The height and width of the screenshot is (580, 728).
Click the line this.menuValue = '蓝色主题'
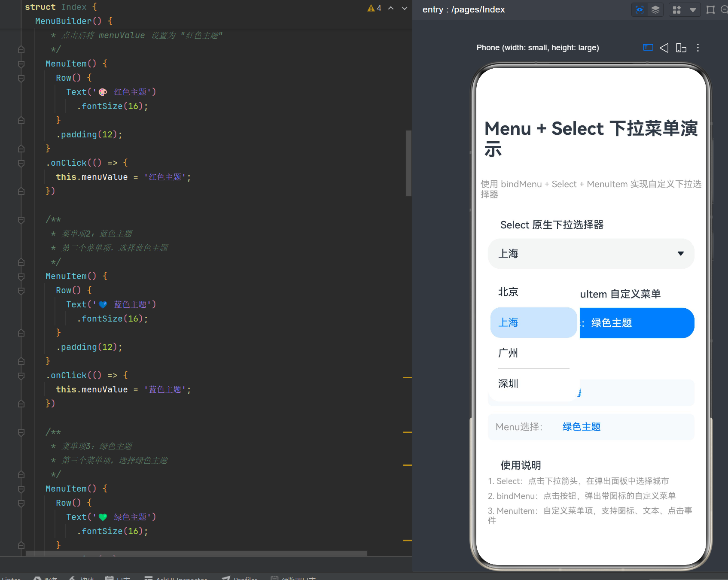123,389
